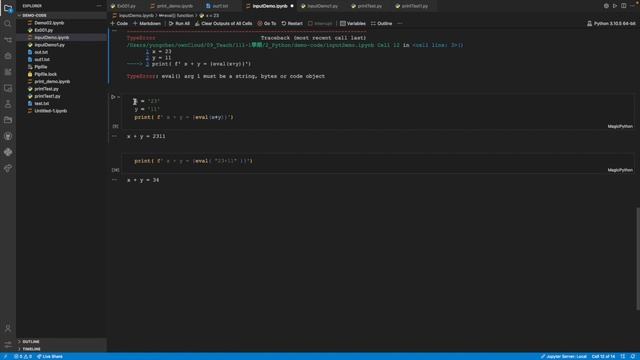This screenshot has width=640, height=360.
Task: Open the notebook toolbar overflow menu
Action: click(400, 24)
